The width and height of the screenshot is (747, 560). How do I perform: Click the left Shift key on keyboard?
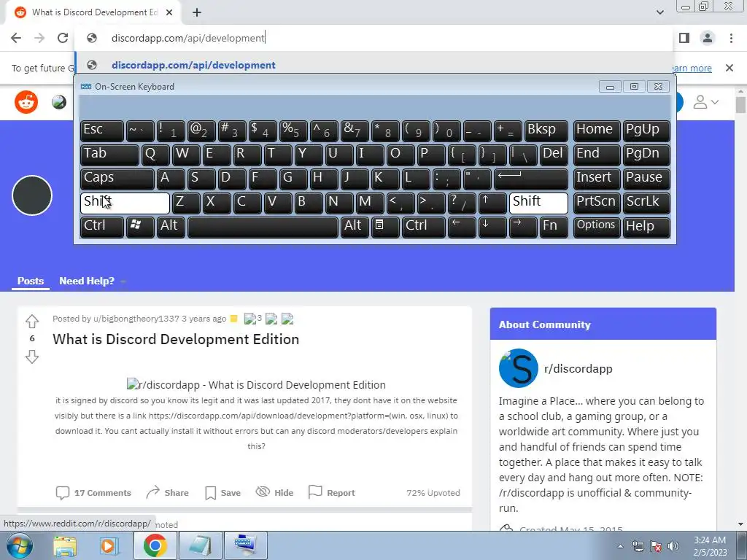(125, 203)
